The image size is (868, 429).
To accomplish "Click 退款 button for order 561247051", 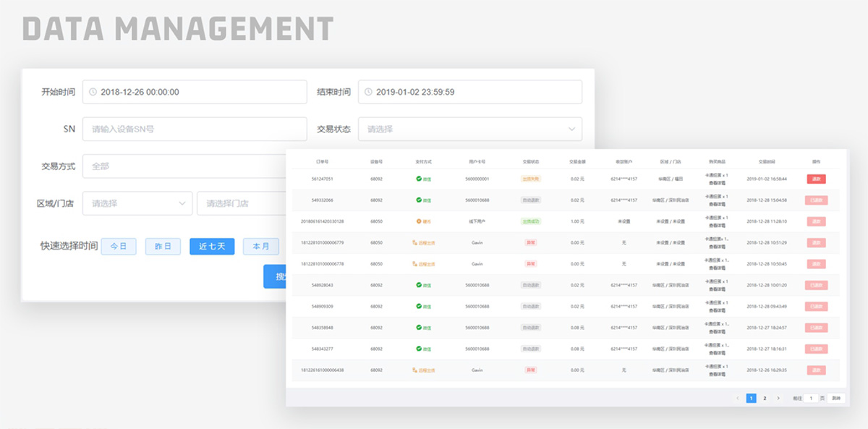I will pyautogui.click(x=816, y=179).
